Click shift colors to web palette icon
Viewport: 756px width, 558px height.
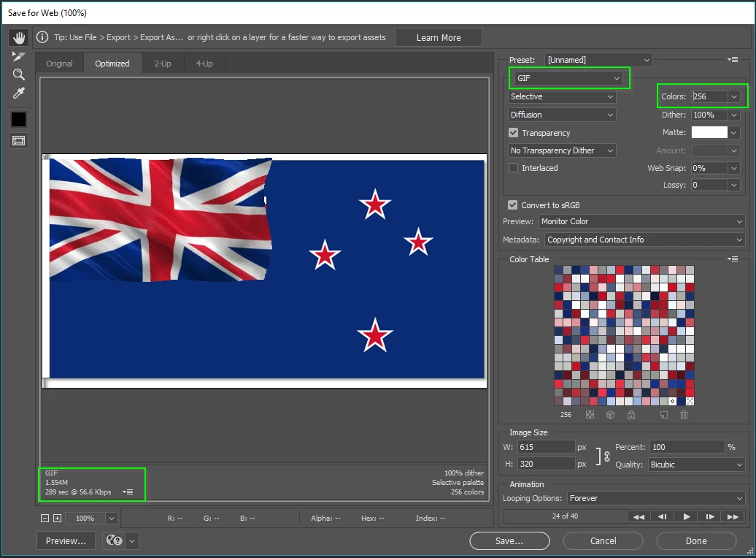point(610,415)
